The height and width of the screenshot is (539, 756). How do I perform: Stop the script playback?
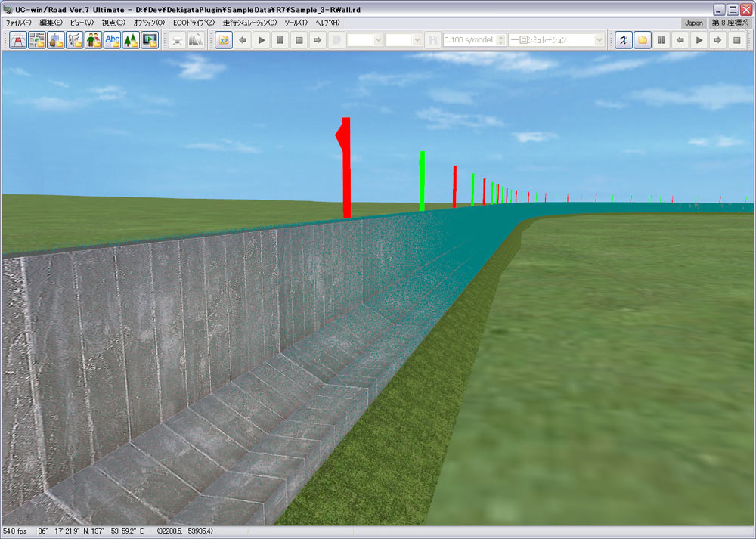(x=736, y=40)
